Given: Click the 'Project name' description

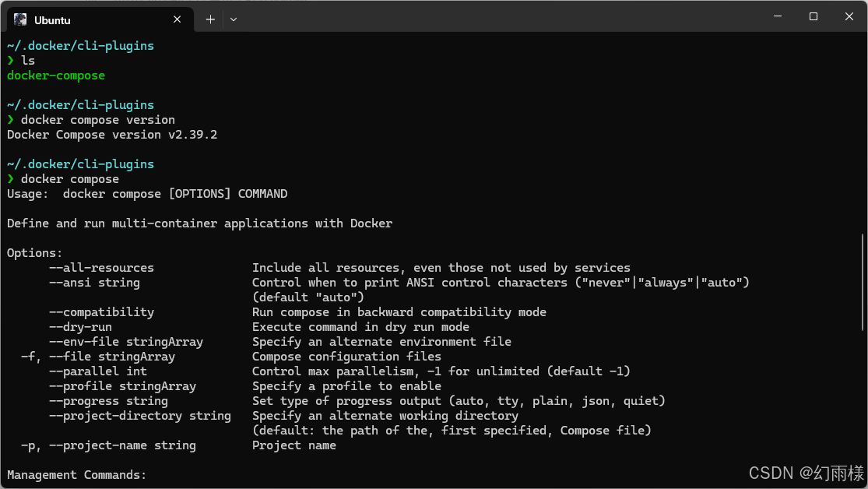Looking at the screenshot, I should click(x=294, y=445).
